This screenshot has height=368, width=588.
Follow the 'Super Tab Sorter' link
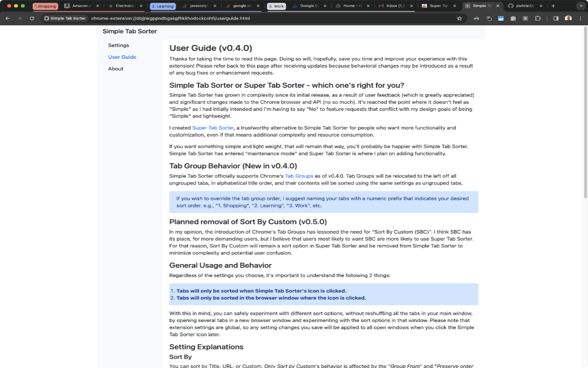coord(213,128)
